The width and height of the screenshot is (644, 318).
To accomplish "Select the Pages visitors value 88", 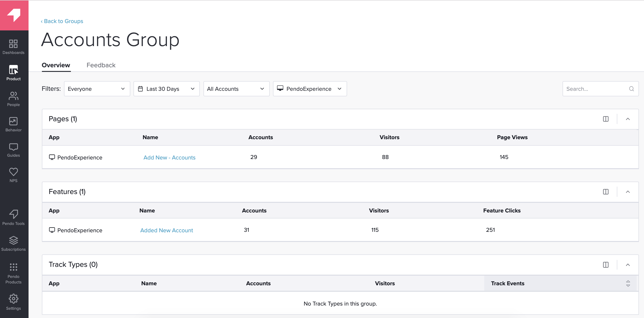I will point(385,157).
